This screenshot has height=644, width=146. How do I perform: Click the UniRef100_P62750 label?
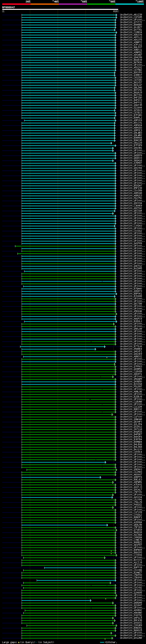(131, 198)
